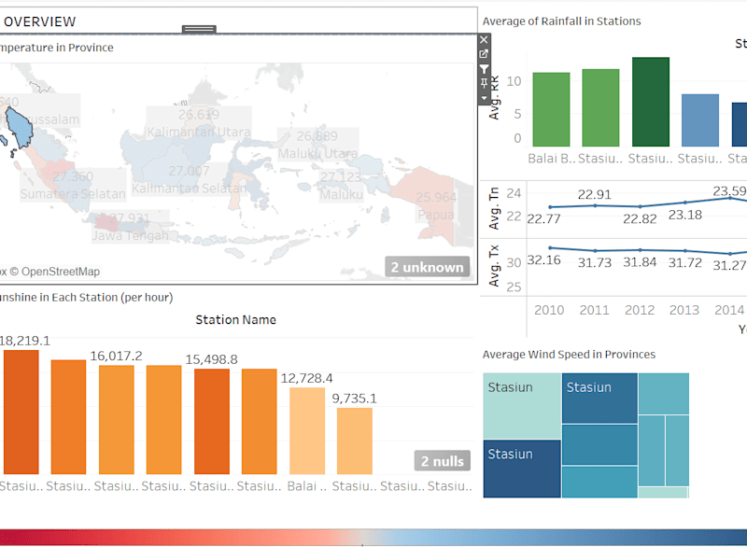The width and height of the screenshot is (747, 560).
Task: Click the Avg. Tn axis title
Action: [x=494, y=208]
